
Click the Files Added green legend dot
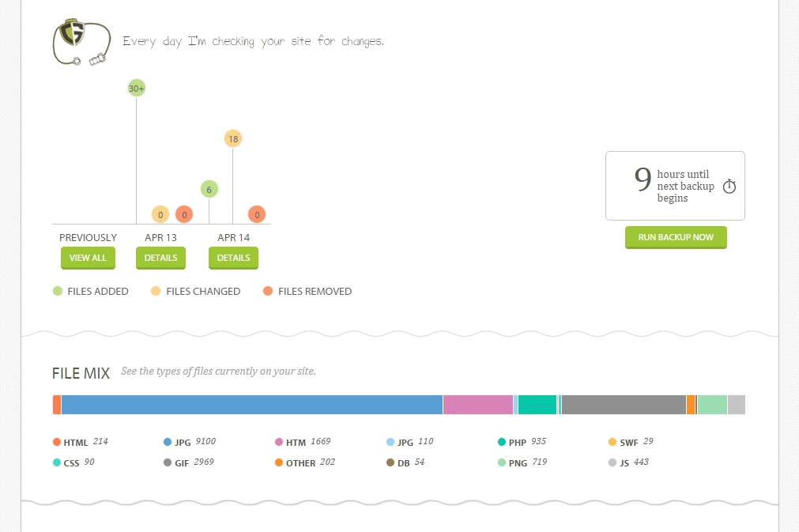click(x=58, y=291)
